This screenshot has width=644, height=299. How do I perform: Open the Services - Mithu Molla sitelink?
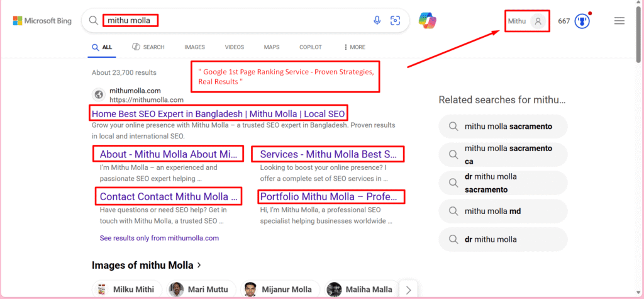pyautogui.click(x=328, y=154)
